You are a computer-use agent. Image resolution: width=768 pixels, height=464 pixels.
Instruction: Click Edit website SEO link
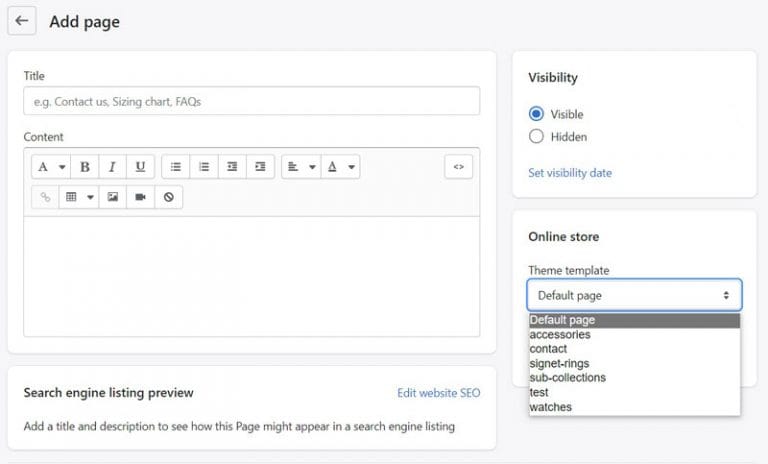(438, 393)
